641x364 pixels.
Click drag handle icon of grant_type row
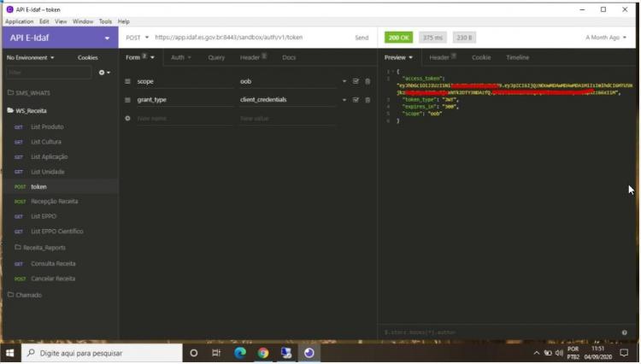[127, 100]
